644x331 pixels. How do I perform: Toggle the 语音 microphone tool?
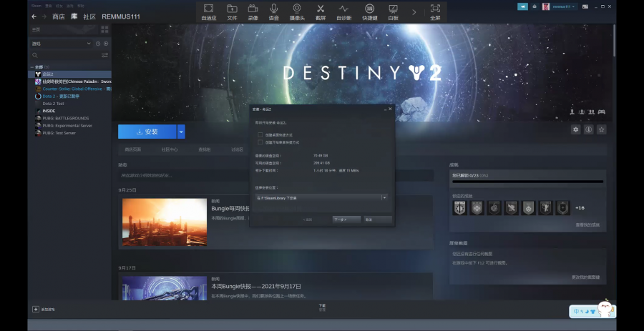click(x=273, y=12)
